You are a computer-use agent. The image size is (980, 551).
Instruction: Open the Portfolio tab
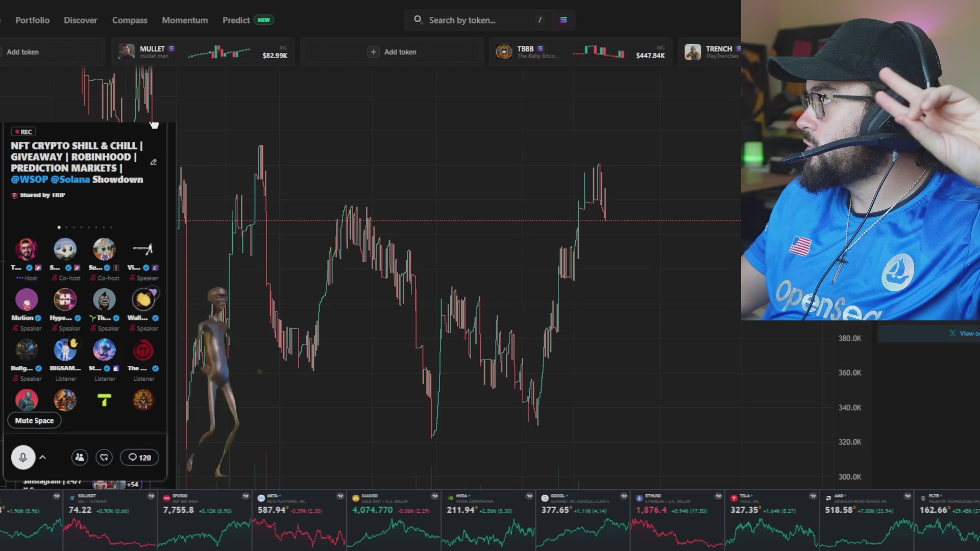point(32,20)
